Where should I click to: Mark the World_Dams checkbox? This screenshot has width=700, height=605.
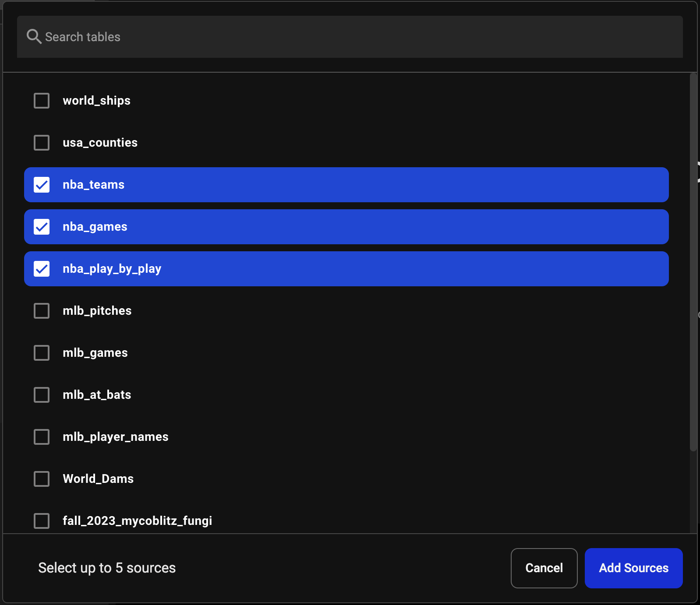[42, 479]
